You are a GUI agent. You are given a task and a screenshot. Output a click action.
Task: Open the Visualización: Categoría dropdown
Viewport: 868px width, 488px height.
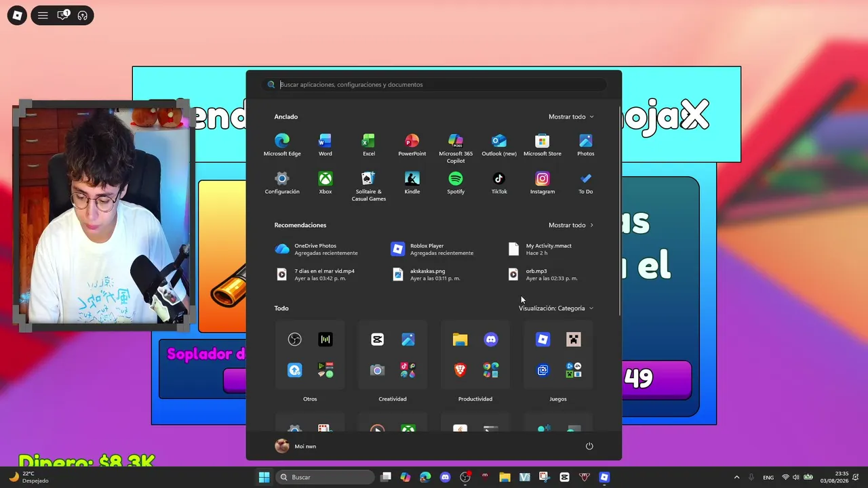556,308
